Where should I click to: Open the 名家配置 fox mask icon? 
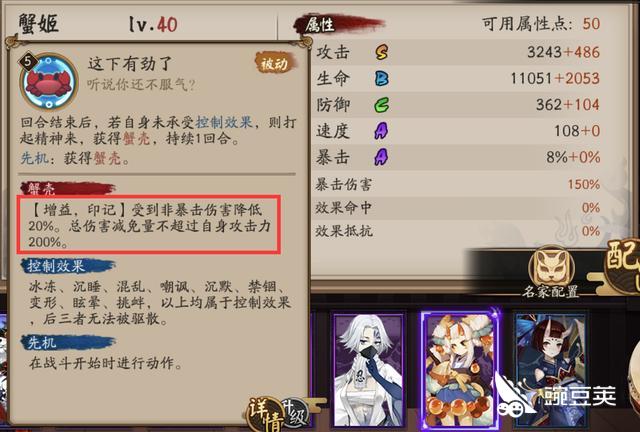tap(551, 267)
